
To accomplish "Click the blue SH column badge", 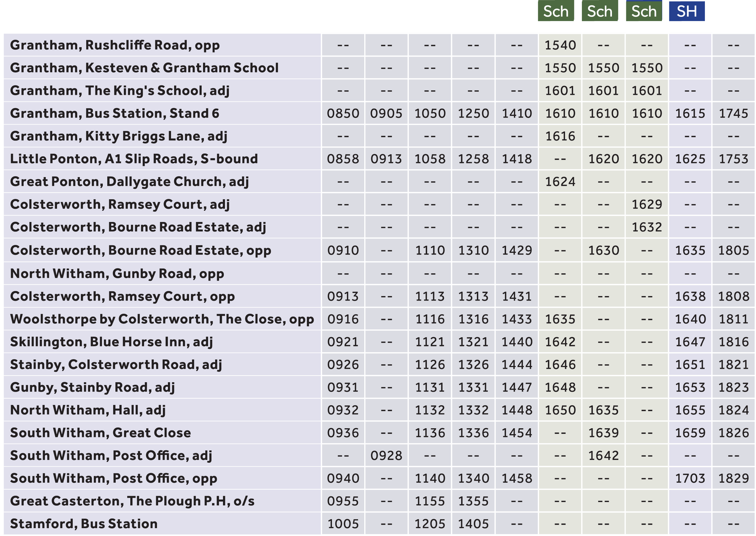I will [x=687, y=12].
